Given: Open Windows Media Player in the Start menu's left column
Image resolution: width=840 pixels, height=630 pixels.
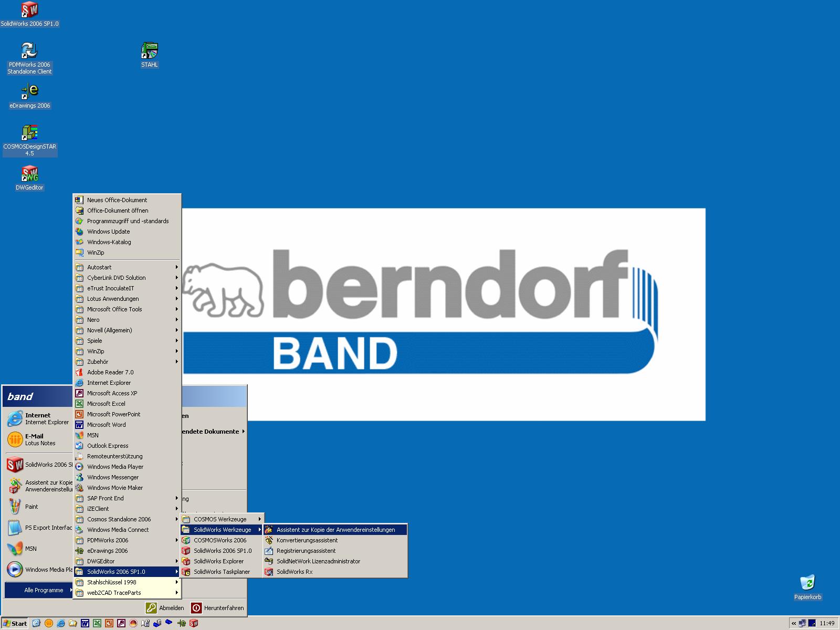Looking at the screenshot, I should point(38,570).
